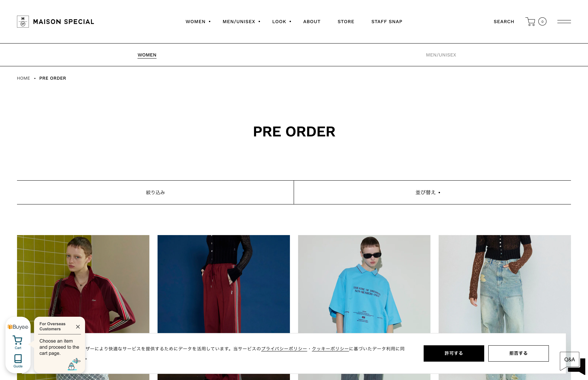The width and height of the screenshot is (588, 380).
Task: Expand the LOOK navigation dropdown
Action: click(282, 21)
